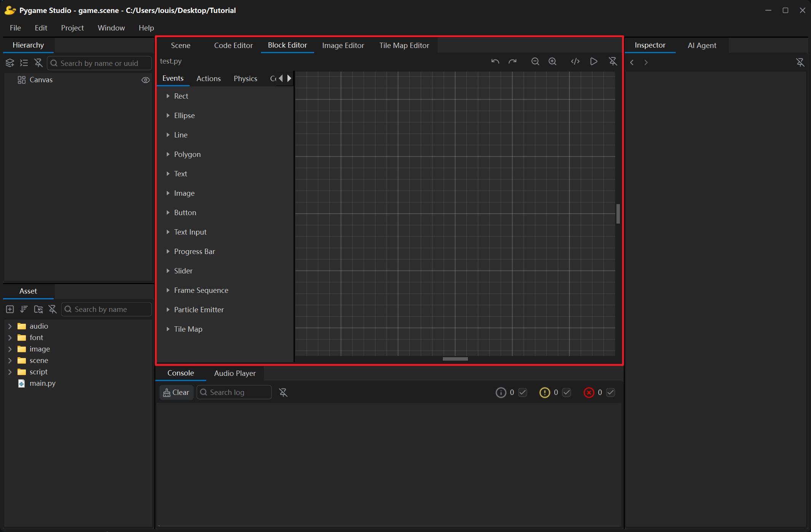Click the Hierarchy indented list icon
Viewport: 811px width, 532px height.
coord(24,63)
